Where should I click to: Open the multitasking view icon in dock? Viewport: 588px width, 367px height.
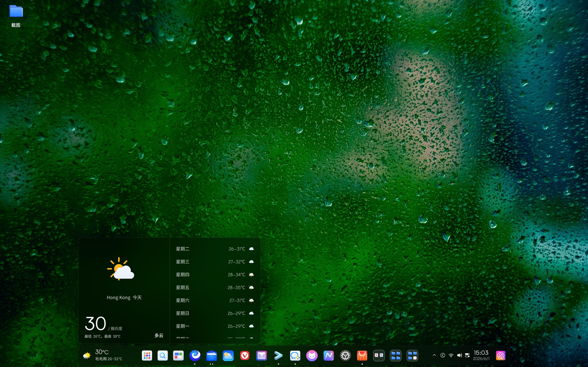coord(179,356)
